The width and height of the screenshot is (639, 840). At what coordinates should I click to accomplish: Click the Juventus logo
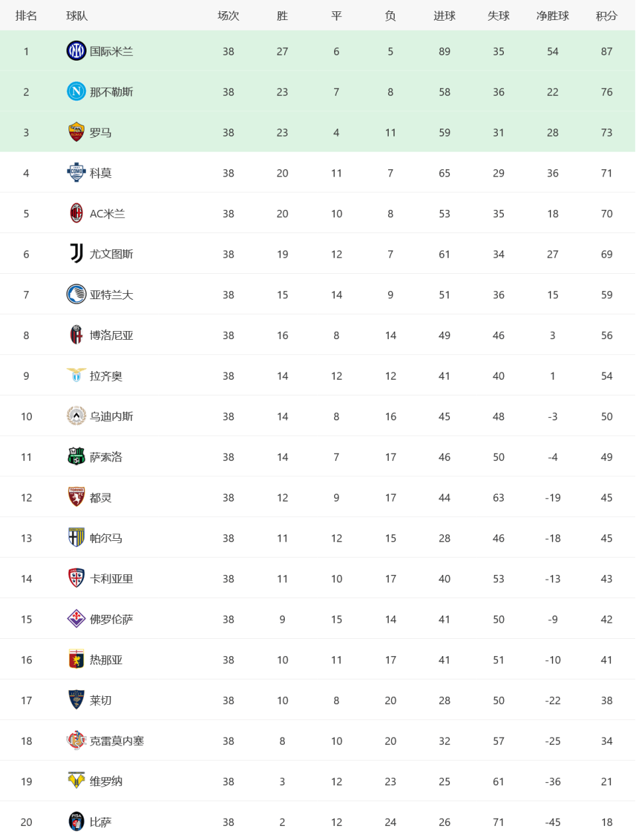coord(77,254)
